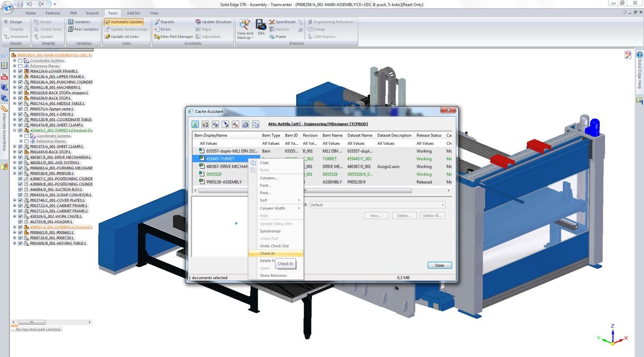Toggle checkbox for P001600/B_001-MOVING TABLE:1
Viewport: 644px width, 357px height.
20,243
